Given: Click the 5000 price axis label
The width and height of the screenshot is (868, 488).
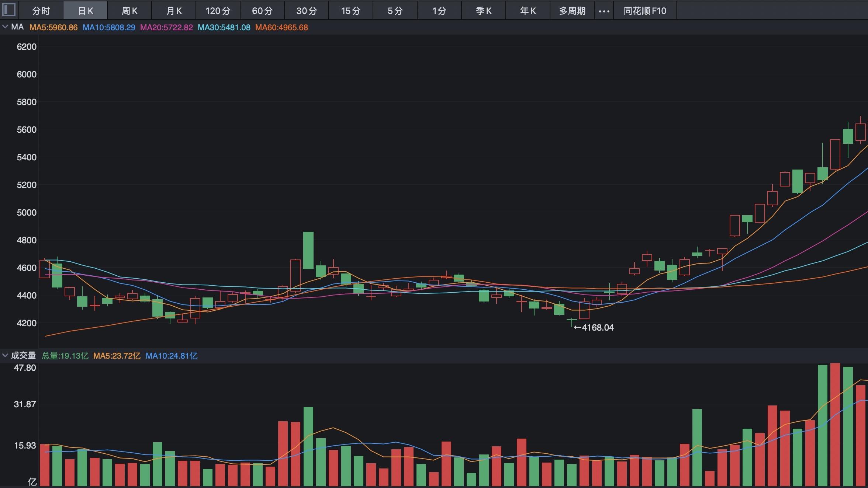Looking at the screenshot, I should click(27, 212).
